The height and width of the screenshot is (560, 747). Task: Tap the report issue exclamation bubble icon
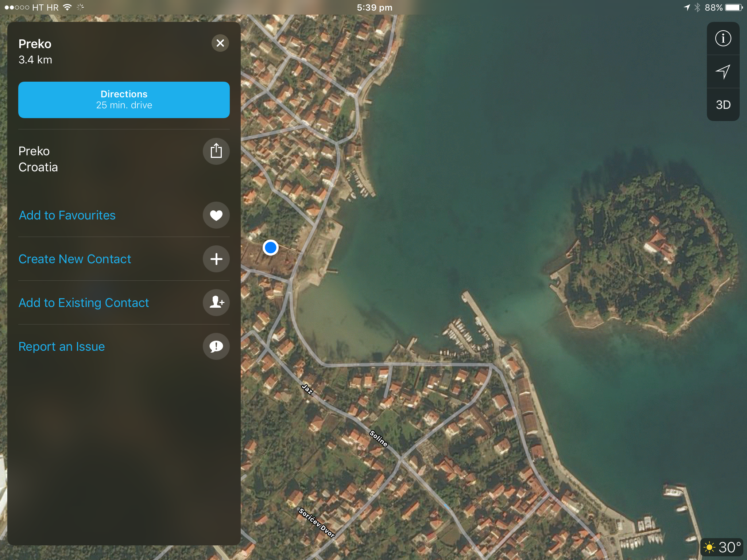216,346
